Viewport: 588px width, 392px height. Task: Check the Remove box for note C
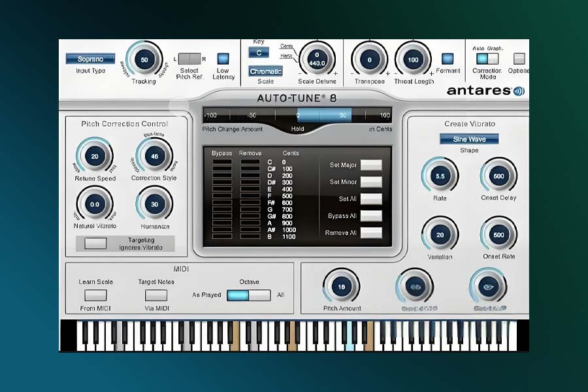[x=250, y=162]
